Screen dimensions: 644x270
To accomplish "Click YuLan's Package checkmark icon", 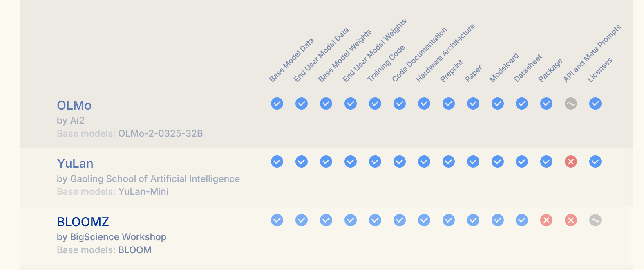I will click(546, 162).
